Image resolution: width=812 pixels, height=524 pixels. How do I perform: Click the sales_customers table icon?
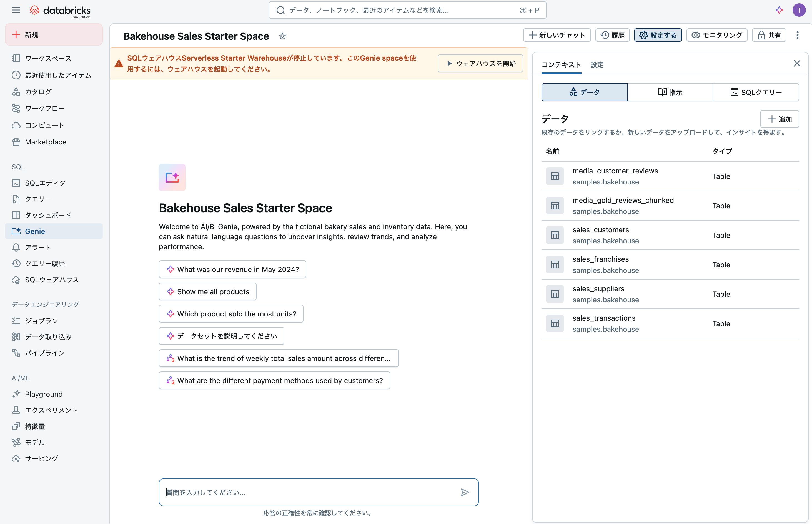pyautogui.click(x=555, y=235)
